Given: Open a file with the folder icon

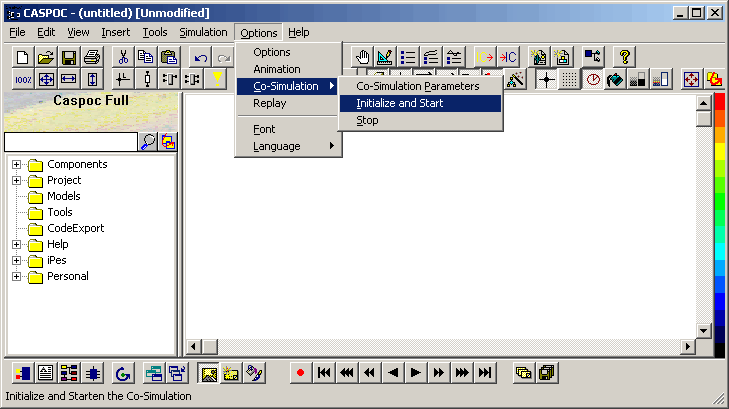Looking at the screenshot, I should [46, 57].
